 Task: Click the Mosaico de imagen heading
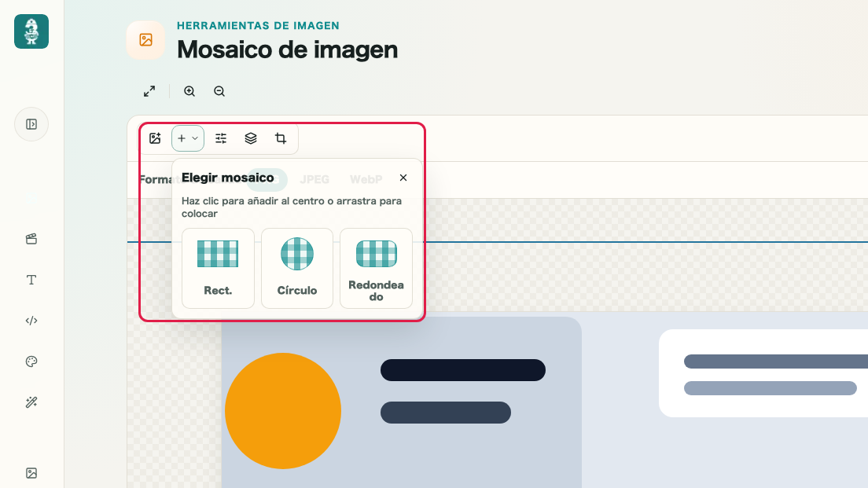coord(287,50)
